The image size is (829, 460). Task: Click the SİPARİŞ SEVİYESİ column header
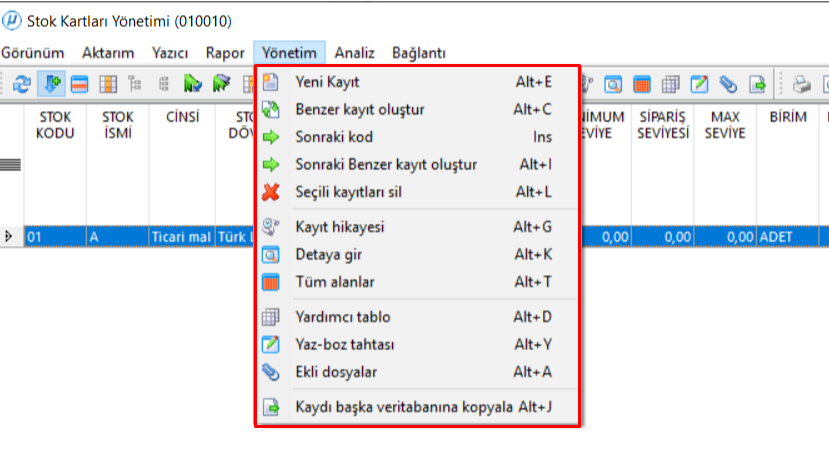point(663,125)
